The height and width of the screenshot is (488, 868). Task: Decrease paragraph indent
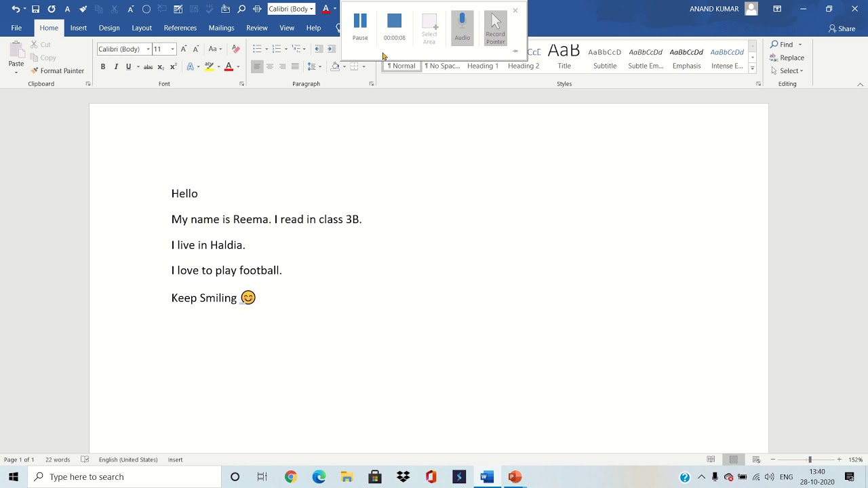(x=319, y=49)
